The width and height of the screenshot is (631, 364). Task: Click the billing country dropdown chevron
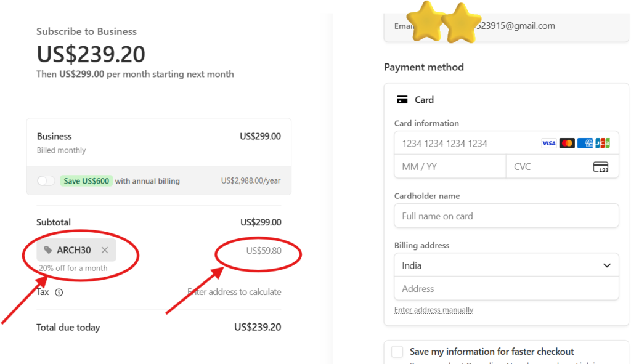point(607,265)
